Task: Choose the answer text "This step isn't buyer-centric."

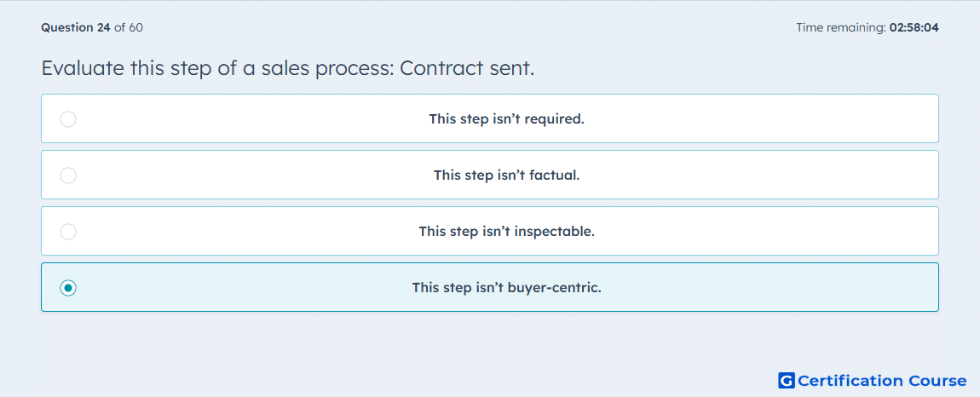Action: [506, 288]
